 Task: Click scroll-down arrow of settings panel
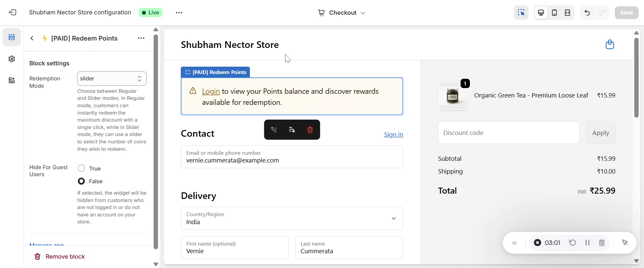coord(156,264)
